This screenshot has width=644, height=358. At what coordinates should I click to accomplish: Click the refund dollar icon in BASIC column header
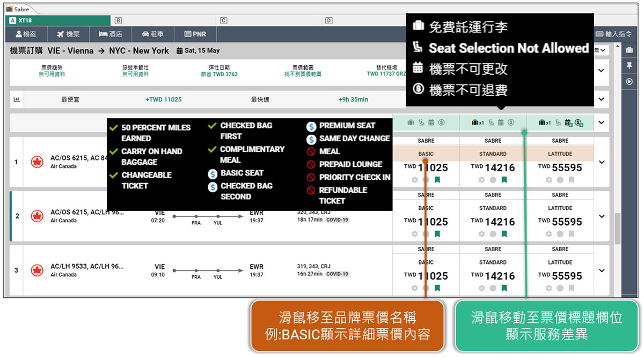pyautogui.click(x=441, y=122)
